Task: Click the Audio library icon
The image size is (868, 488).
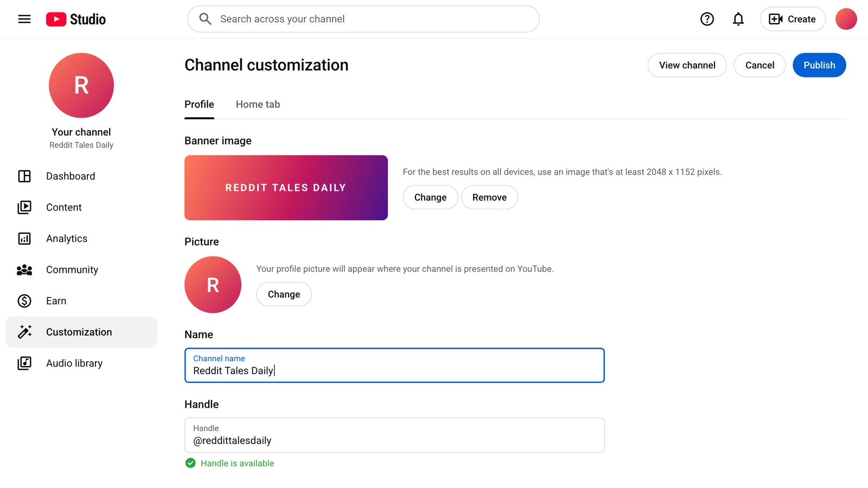Action: point(24,363)
